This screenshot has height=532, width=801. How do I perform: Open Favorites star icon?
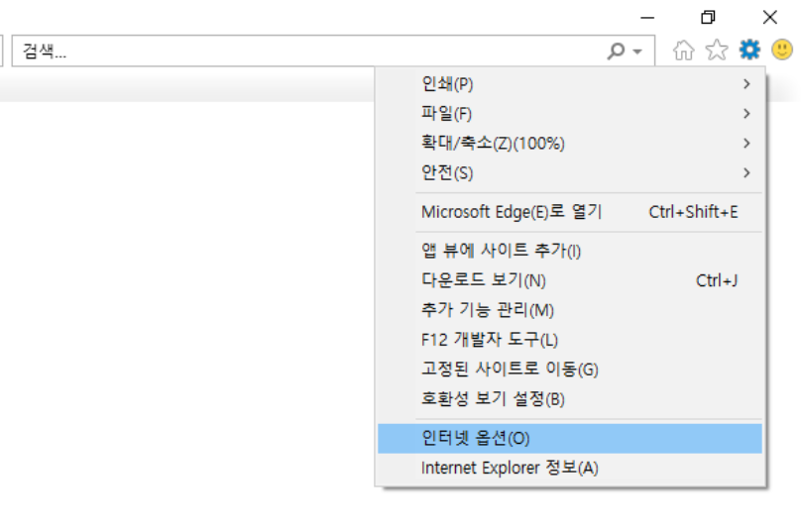(716, 51)
